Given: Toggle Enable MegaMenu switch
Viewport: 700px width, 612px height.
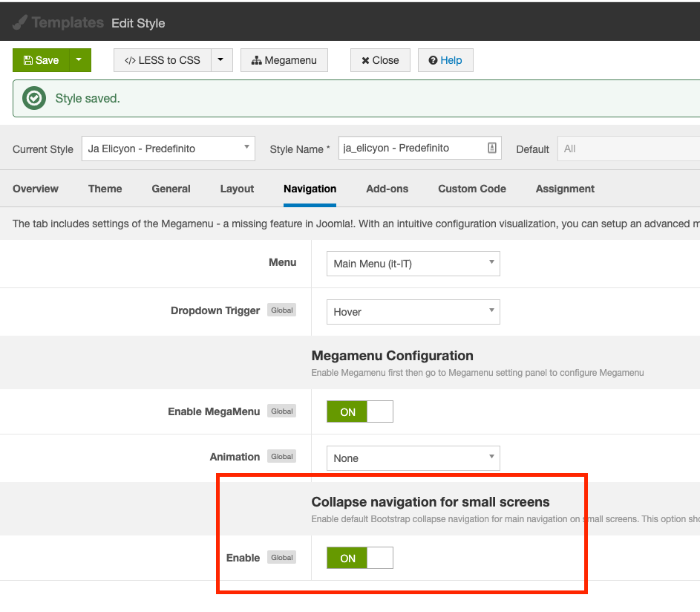Looking at the screenshot, I should 359,411.
